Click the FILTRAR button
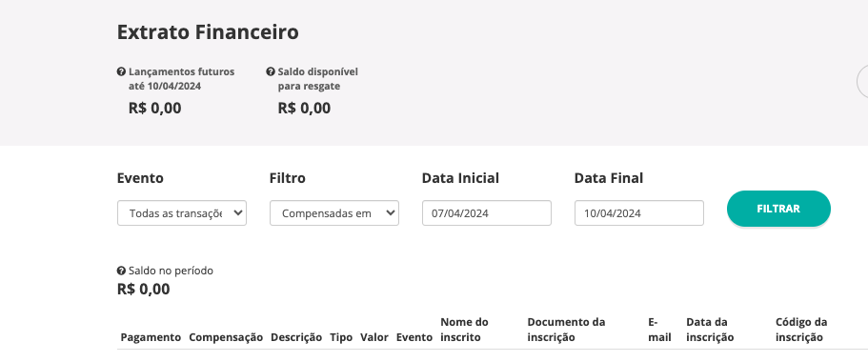Viewport: 868px width, 362px height. pyautogui.click(x=778, y=209)
